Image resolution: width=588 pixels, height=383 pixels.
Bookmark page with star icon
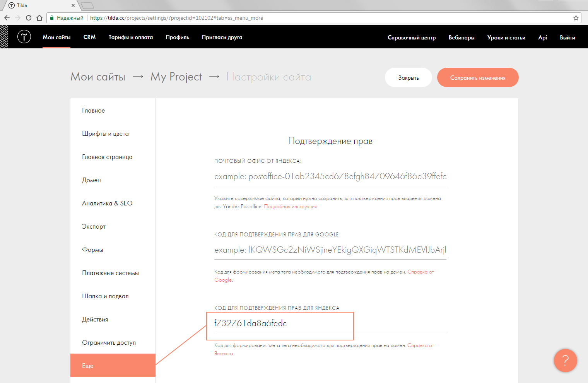pos(576,18)
